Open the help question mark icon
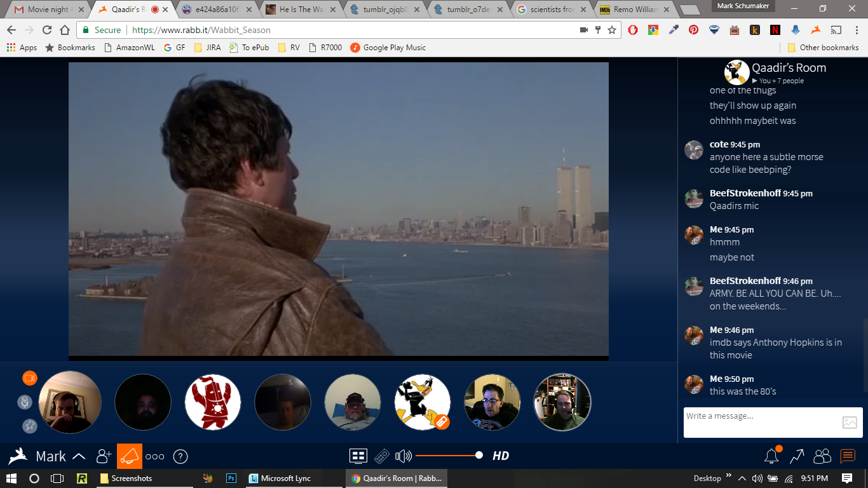868x488 pixels. (180, 456)
